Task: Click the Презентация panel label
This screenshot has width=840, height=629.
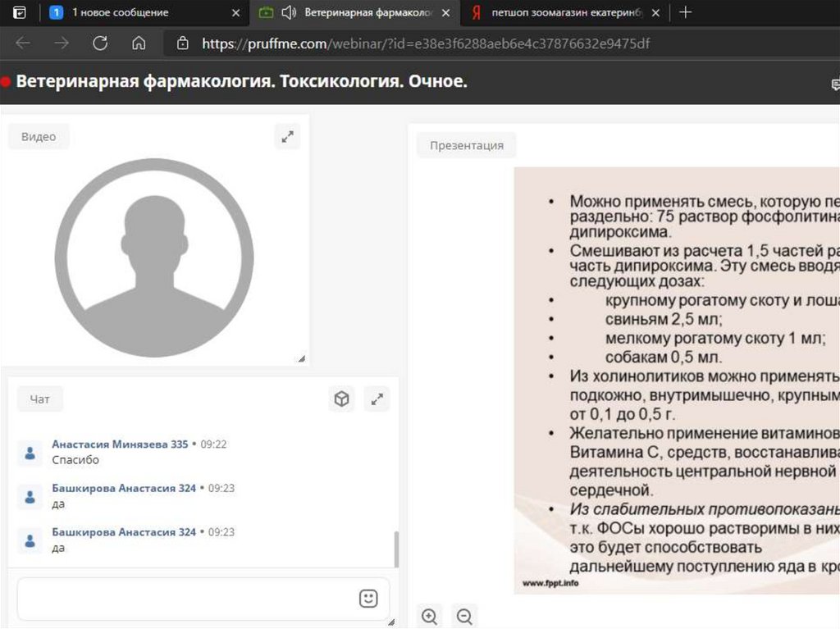Action: click(x=466, y=145)
